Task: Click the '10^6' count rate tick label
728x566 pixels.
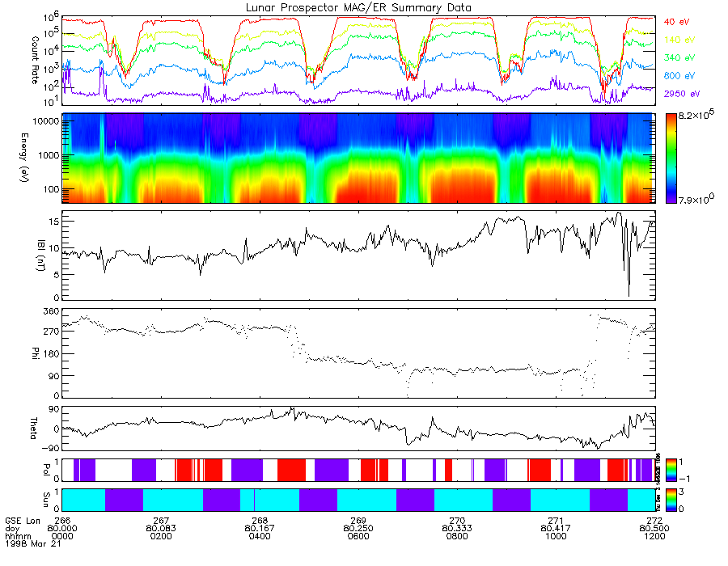Action: point(53,19)
